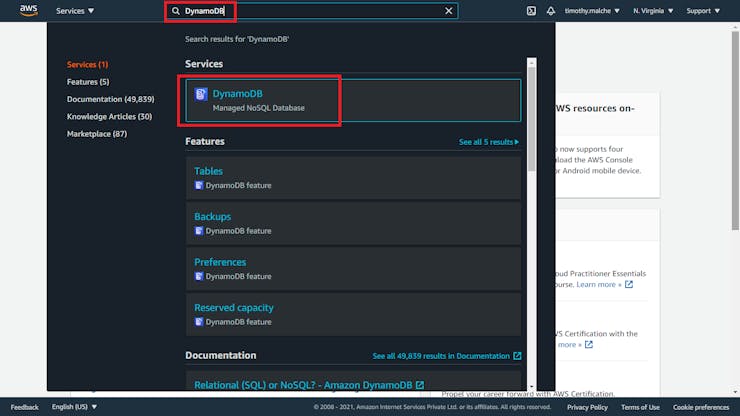
Task: Open Relational (SQL) or NoSQL documentation link
Action: click(309, 385)
